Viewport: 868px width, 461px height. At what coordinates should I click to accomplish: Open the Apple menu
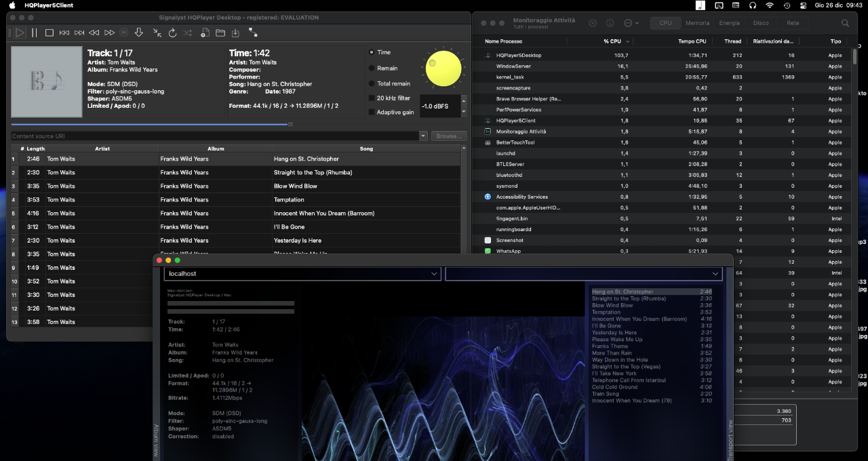pos(12,5)
